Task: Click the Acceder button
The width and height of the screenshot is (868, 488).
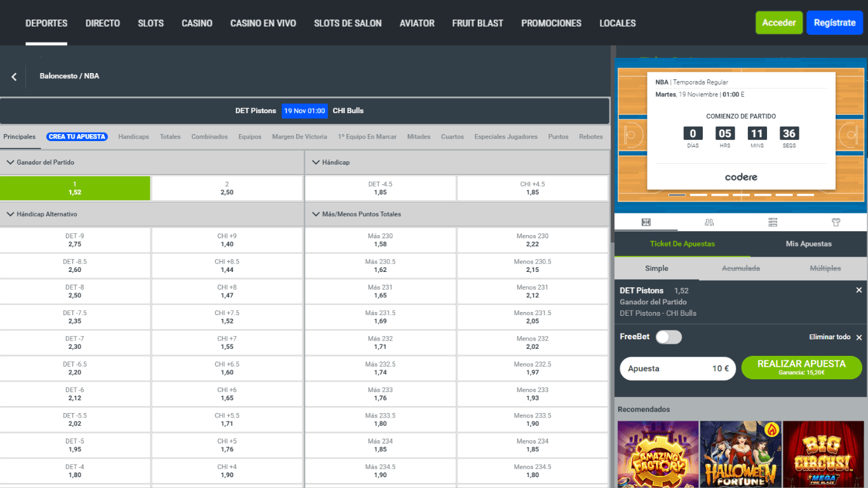Action: point(779,23)
